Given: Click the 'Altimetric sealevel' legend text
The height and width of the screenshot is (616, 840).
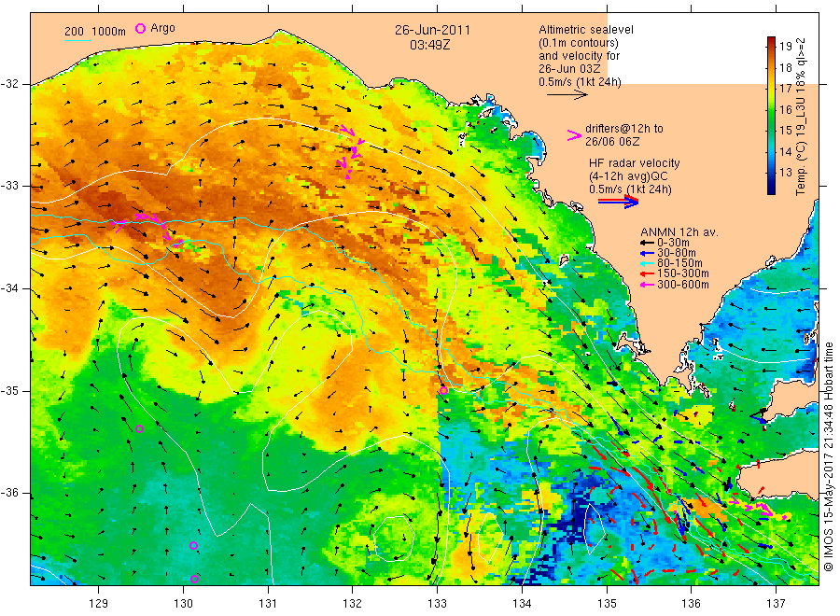Looking at the screenshot, I should point(586,30).
